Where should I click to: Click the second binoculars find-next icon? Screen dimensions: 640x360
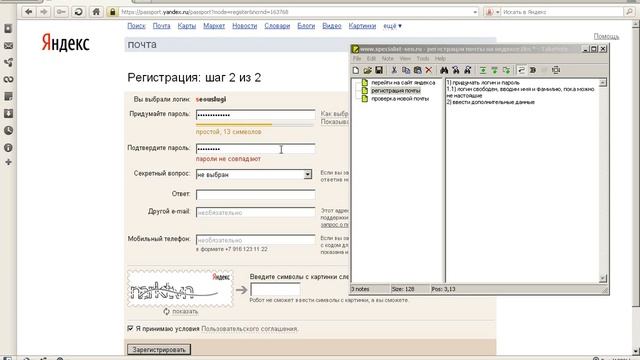coord(456,70)
